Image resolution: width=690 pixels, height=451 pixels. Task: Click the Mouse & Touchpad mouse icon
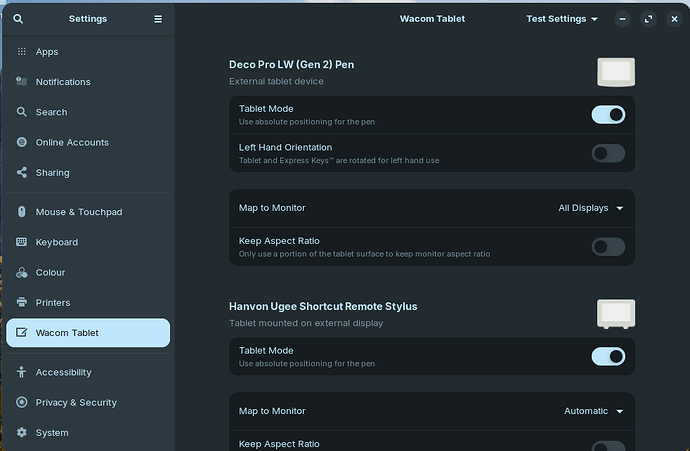(x=22, y=212)
